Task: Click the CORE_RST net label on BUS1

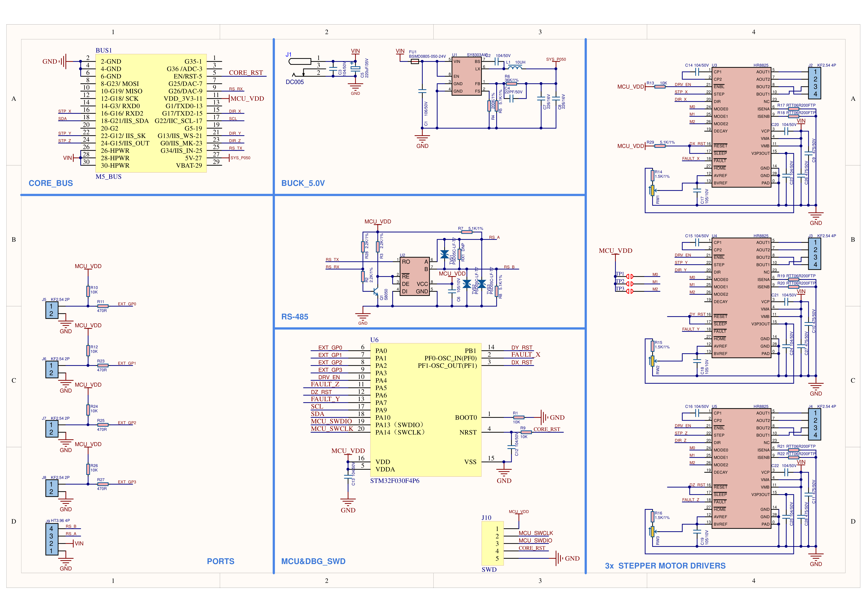Action: pos(246,73)
